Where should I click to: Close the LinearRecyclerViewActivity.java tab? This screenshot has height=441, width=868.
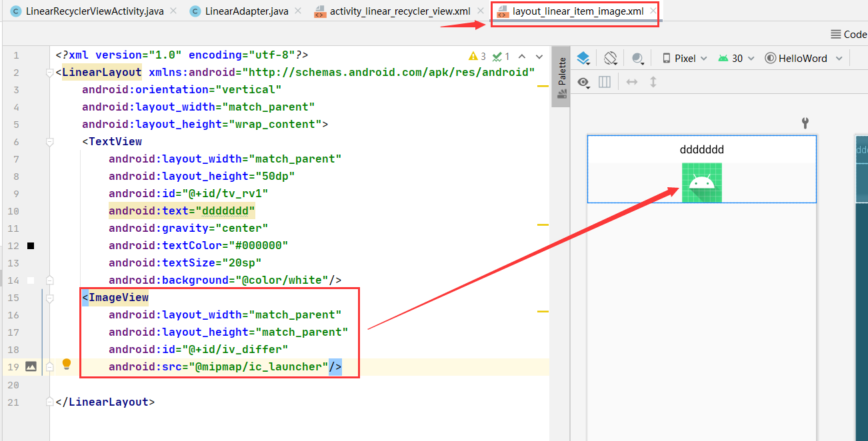tap(173, 11)
